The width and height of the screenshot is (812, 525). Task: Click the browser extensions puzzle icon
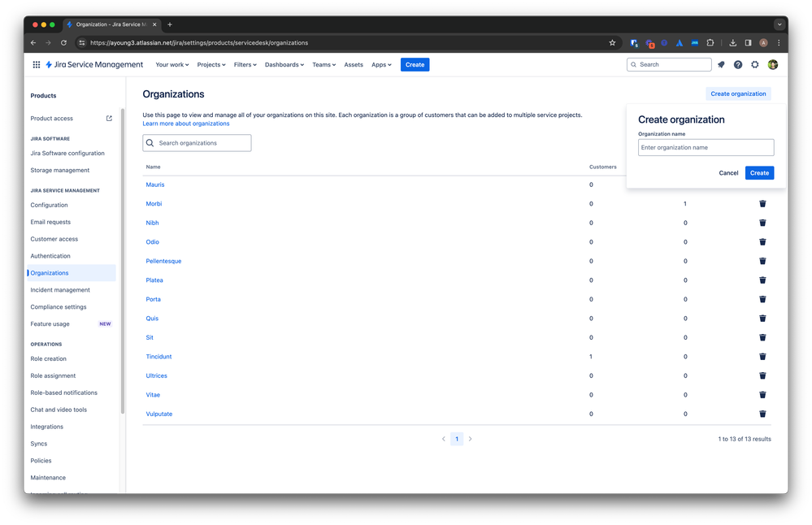click(710, 42)
